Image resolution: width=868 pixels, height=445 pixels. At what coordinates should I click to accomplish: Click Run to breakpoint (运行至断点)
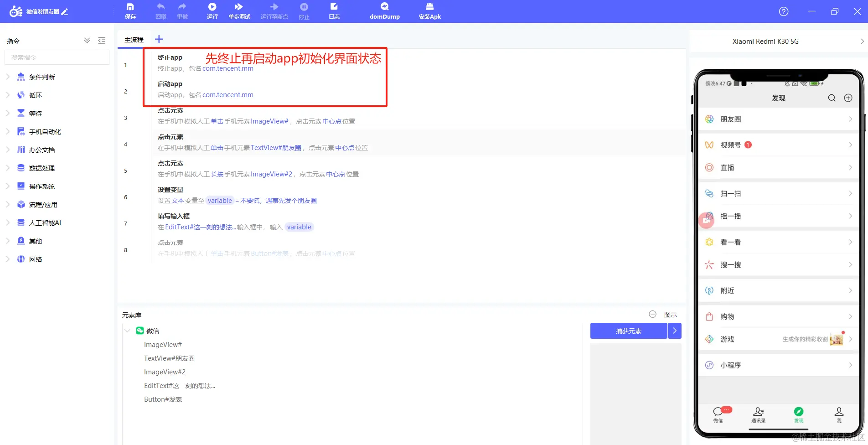tap(274, 11)
